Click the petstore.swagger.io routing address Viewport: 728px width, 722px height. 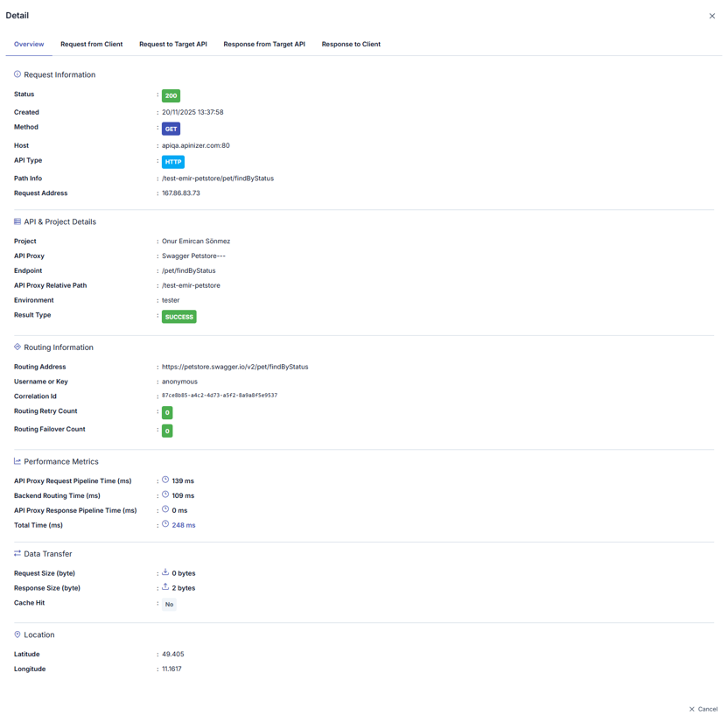click(234, 367)
